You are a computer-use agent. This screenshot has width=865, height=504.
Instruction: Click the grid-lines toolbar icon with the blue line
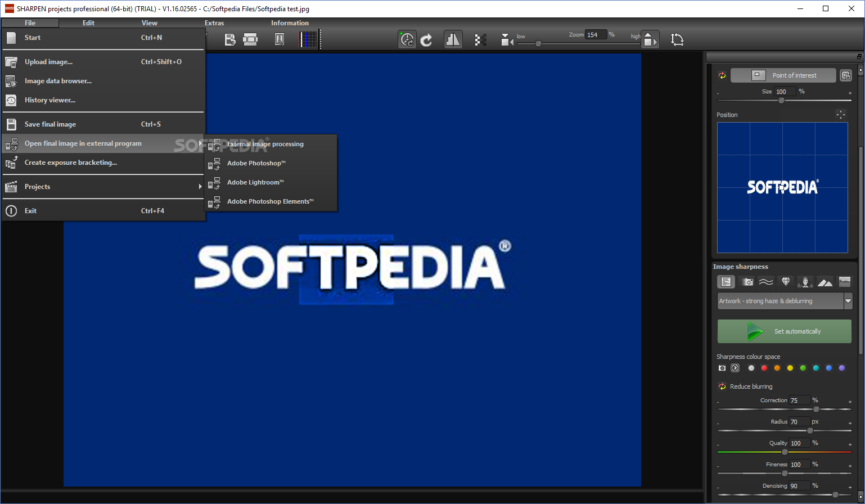click(x=309, y=39)
